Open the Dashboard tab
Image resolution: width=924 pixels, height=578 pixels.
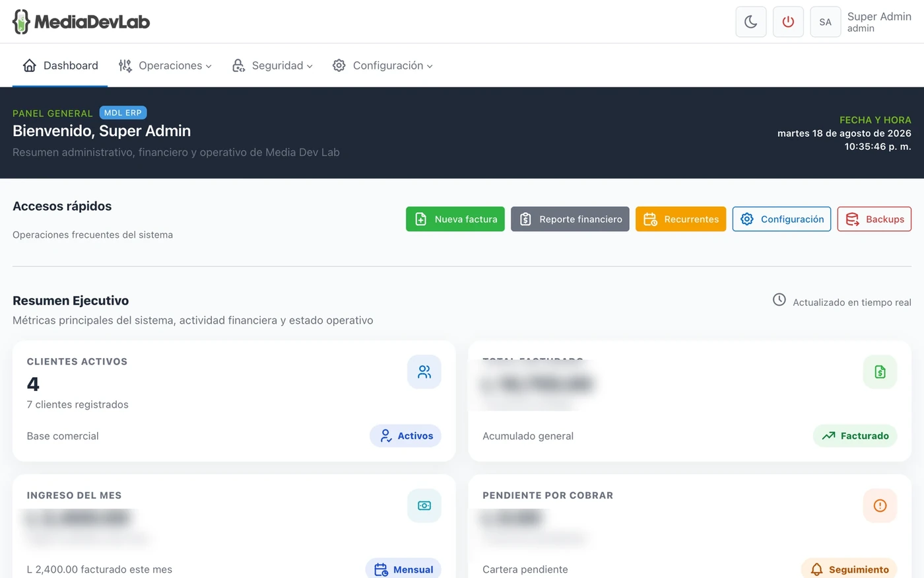(60, 65)
